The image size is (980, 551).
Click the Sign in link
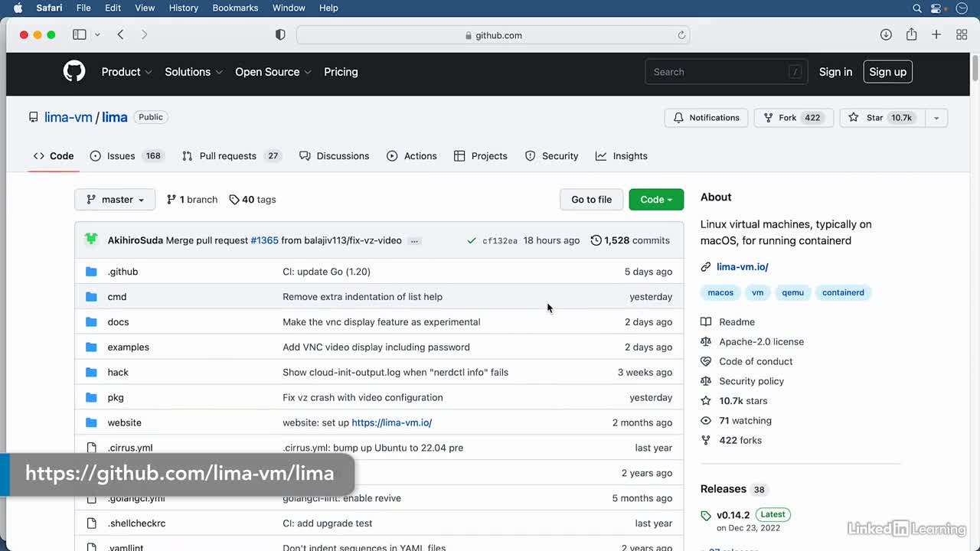pyautogui.click(x=835, y=72)
